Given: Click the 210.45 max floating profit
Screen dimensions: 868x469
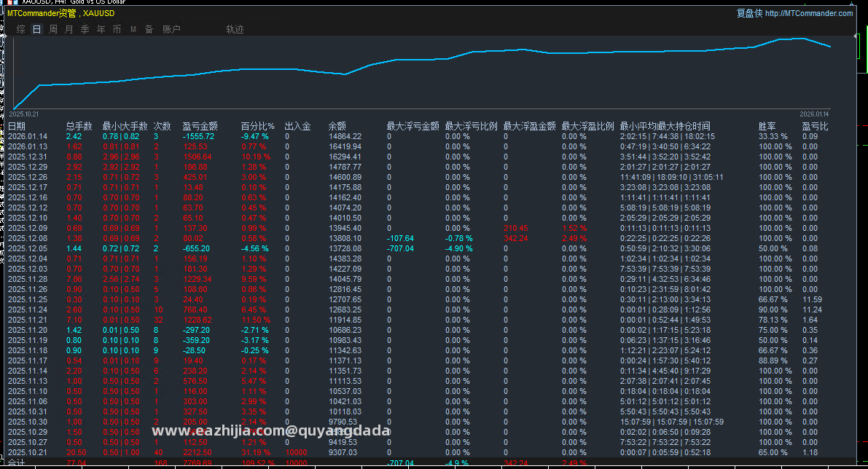Looking at the screenshot, I should pos(516,229).
